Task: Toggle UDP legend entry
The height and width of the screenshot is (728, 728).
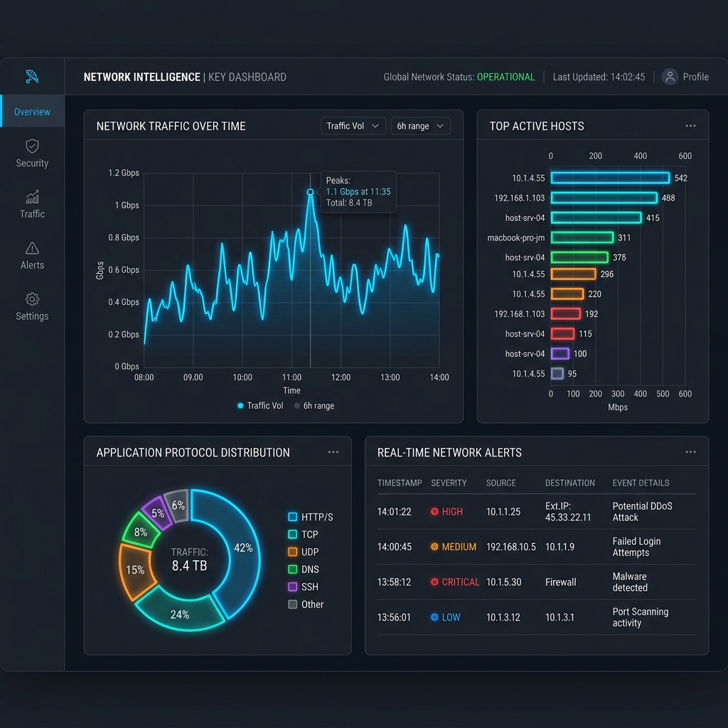Action: [303, 552]
